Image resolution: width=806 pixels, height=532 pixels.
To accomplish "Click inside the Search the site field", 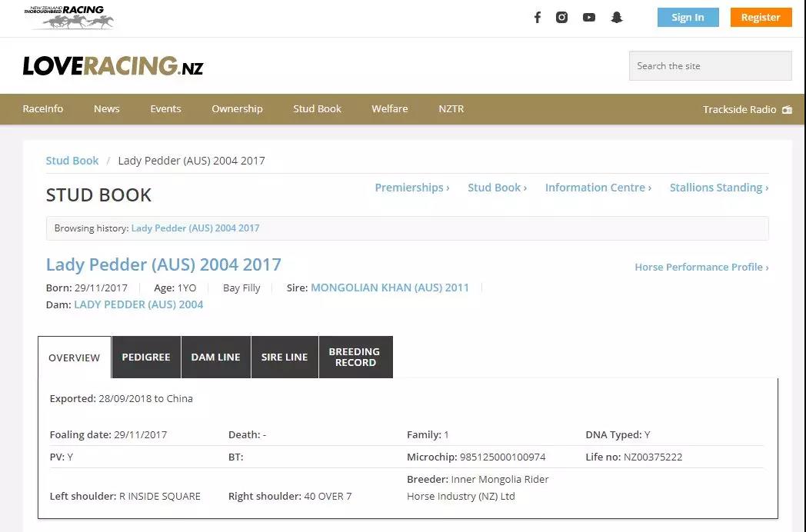I will pos(709,65).
